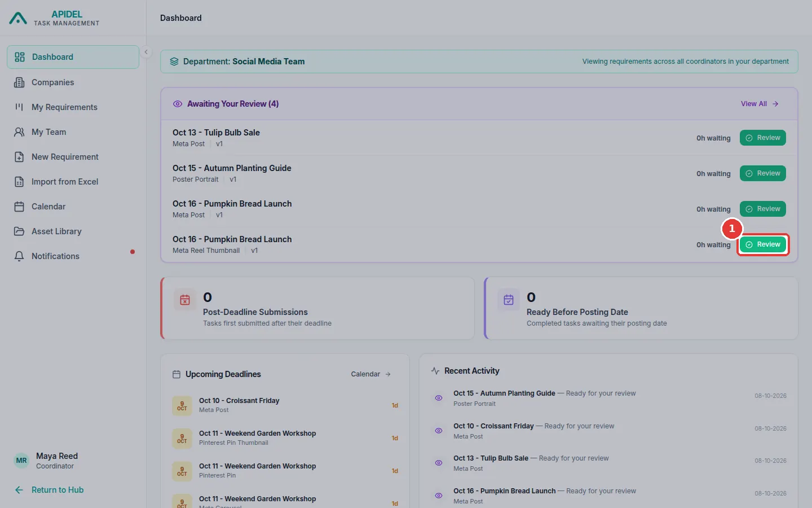Viewport: 812px width, 508px height.
Task: Click Oct 15 Autumn Planting Guide title
Action: 232,168
